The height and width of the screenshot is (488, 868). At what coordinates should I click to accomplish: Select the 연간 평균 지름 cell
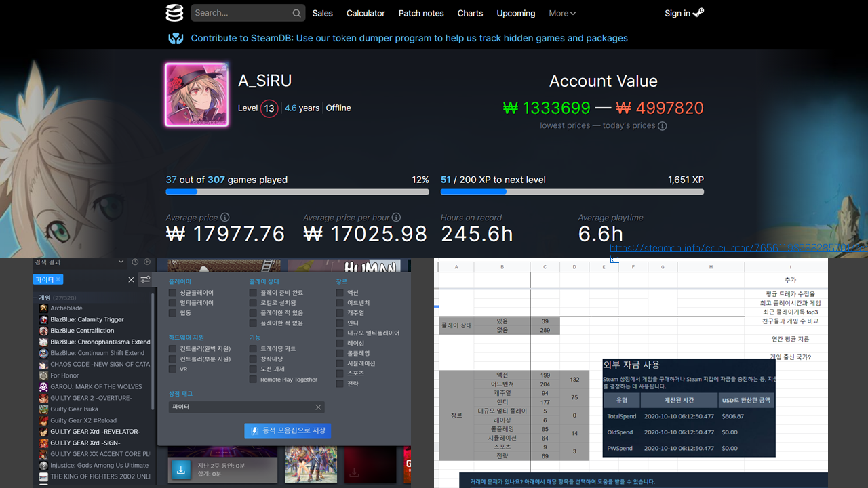pyautogui.click(x=790, y=339)
